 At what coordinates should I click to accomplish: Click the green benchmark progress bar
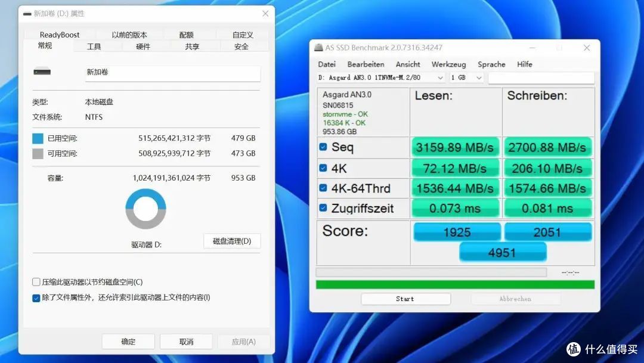(x=455, y=284)
